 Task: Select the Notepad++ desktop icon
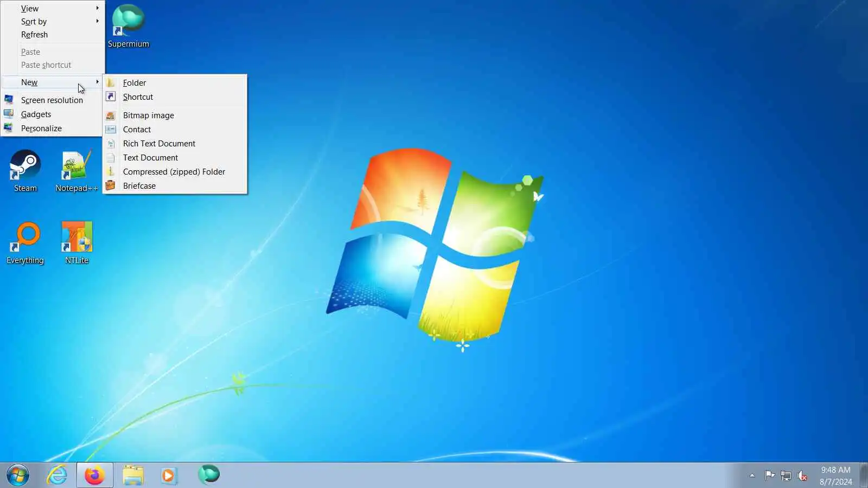[76, 171]
